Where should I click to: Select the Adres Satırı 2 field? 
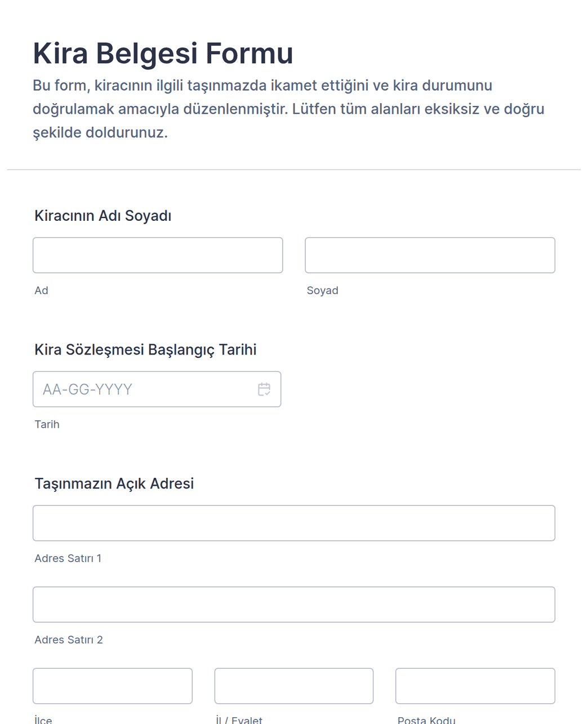click(293, 605)
